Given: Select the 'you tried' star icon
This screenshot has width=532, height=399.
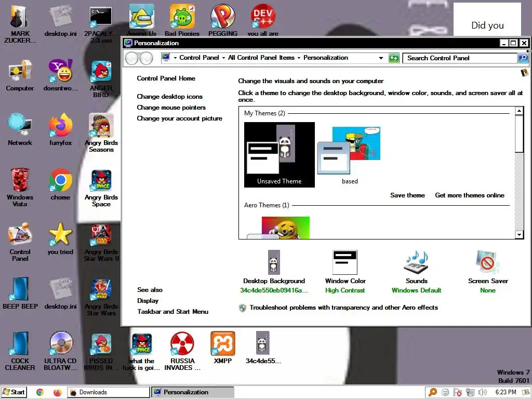Looking at the screenshot, I should pos(60,239).
